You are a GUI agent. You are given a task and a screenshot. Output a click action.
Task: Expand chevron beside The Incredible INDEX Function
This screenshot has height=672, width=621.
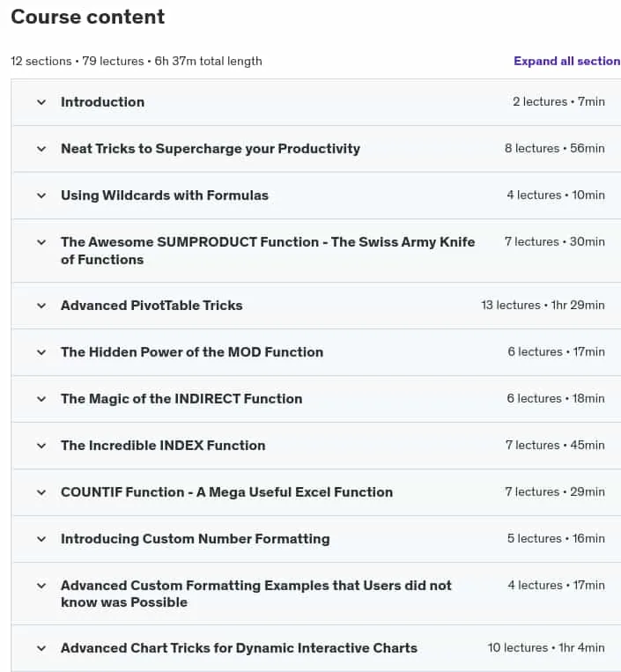pyautogui.click(x=41, y=447)
